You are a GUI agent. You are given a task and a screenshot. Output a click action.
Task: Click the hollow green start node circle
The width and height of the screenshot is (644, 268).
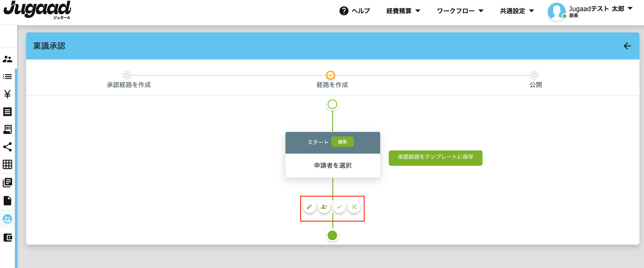[x=332, y=104]
